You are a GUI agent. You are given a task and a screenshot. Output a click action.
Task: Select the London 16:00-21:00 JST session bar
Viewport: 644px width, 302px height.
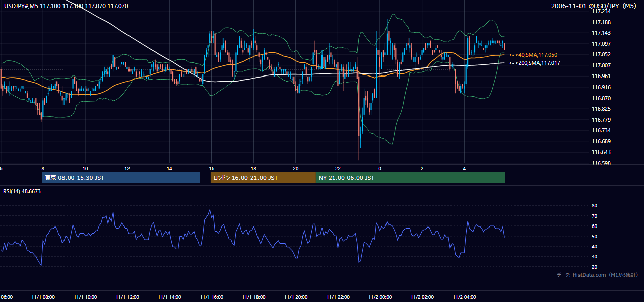tap(263, 178)
